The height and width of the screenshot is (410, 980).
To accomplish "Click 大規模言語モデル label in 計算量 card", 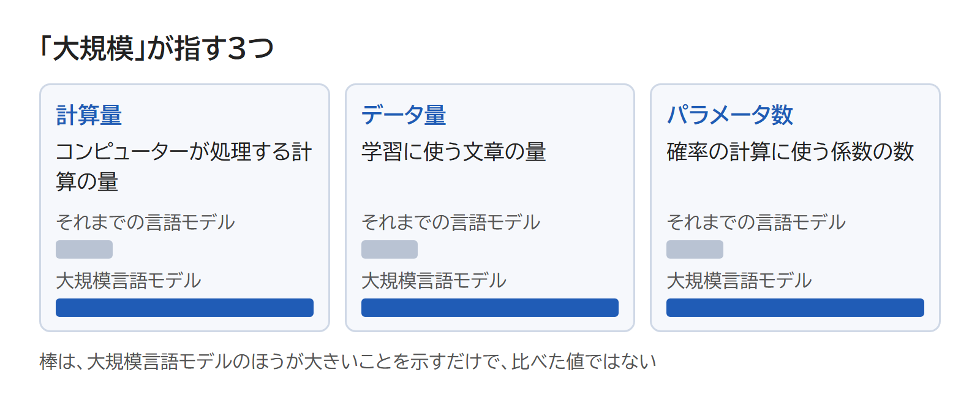I will tap(129, 281).
